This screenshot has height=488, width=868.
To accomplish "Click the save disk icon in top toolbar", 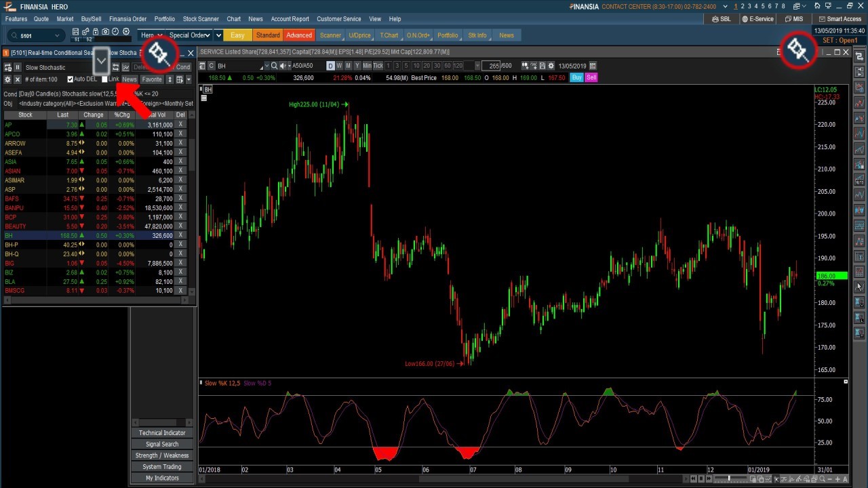I will click(x=75, y=31).
